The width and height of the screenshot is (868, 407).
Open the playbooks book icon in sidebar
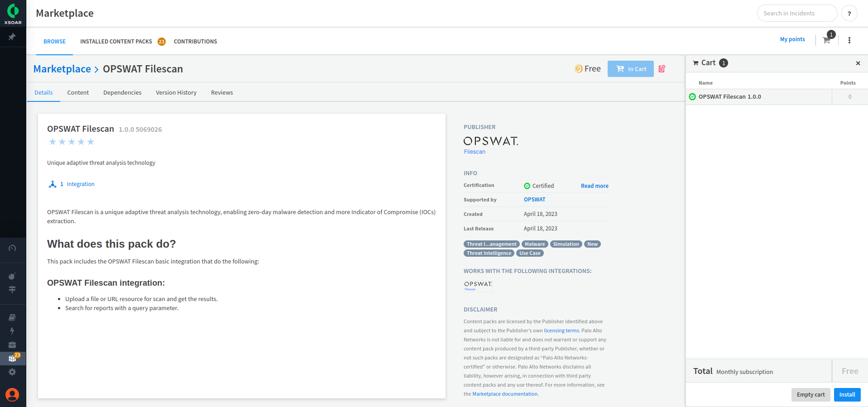pos(12,318)
